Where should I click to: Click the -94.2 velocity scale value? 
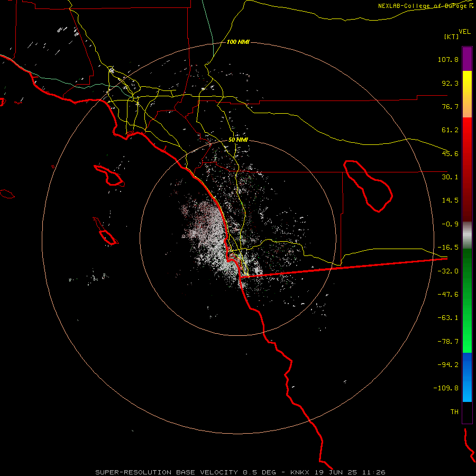[448, 364]
